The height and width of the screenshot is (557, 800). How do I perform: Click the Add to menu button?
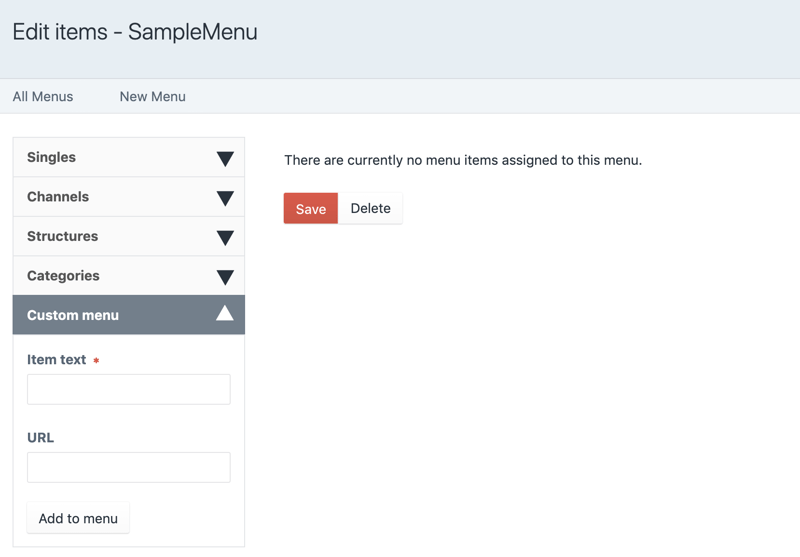pos(78,518)
